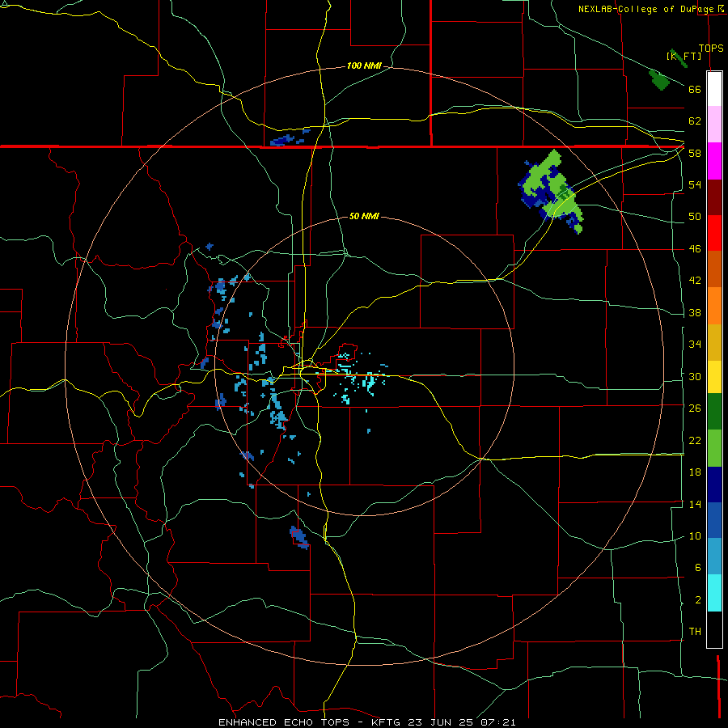Viewport: 728px width, 728px height.
Task: Select the black TH legend band
Action: (714, 629)
